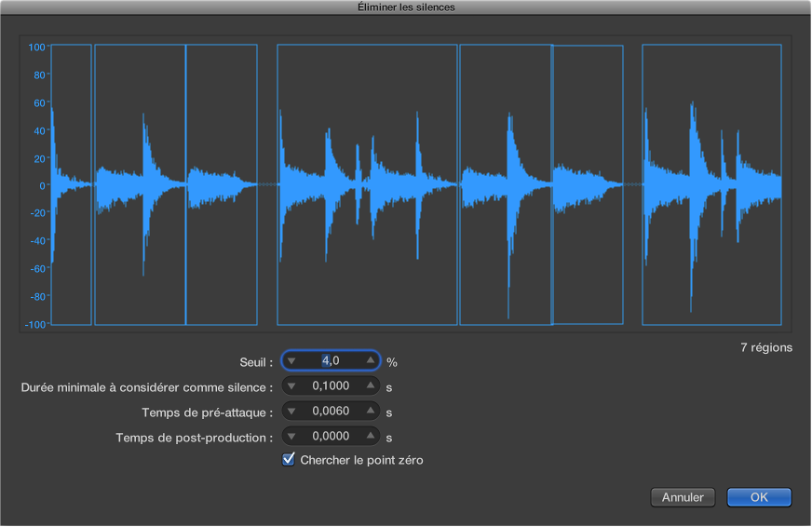Screen dimensions: 812x527
Task: Decrease the Temps de post-production value
Action: pos(291,437)
